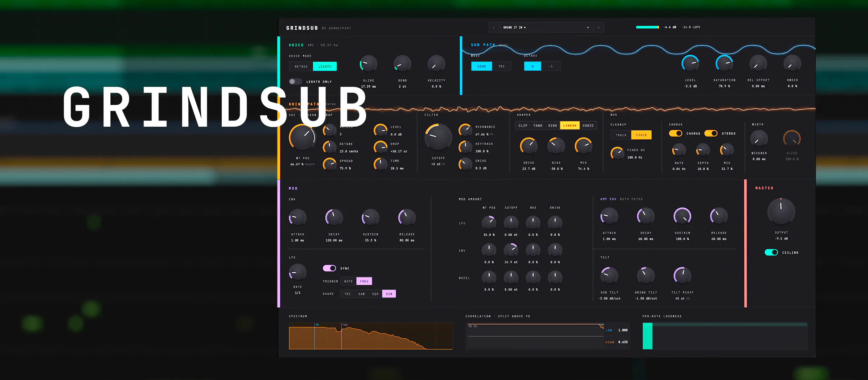Select TANH shaper mode

pyautogui.click(x=538, y=126)
